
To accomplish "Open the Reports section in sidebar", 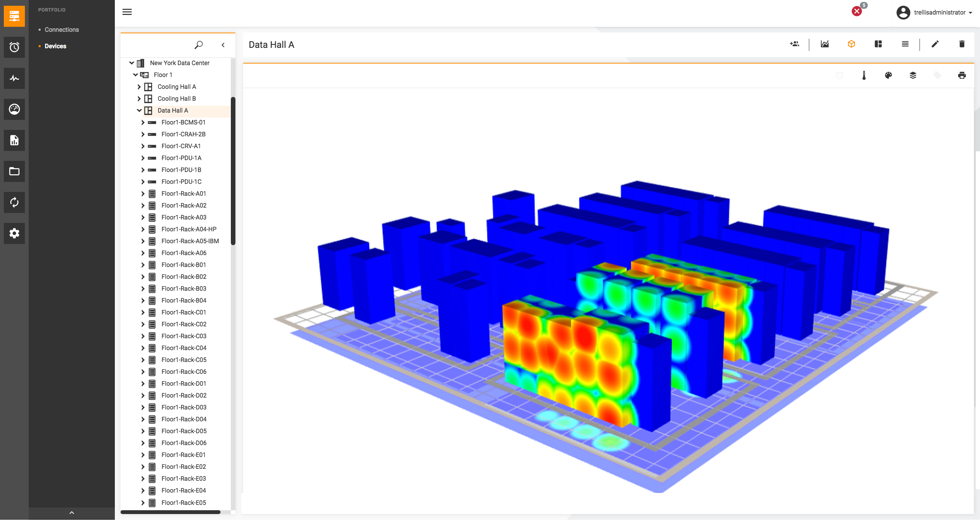I will 14,140.
